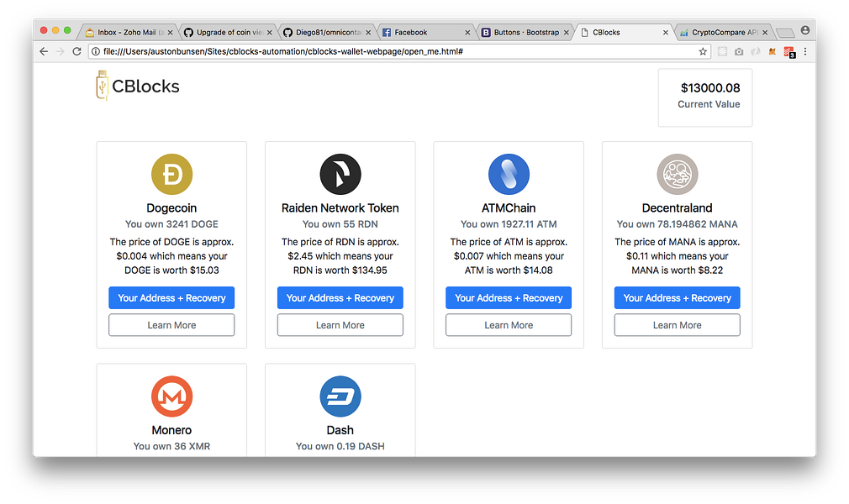Close the Inbox - Zoho Mail tab

pyautogui.click(x=170, y=33)
